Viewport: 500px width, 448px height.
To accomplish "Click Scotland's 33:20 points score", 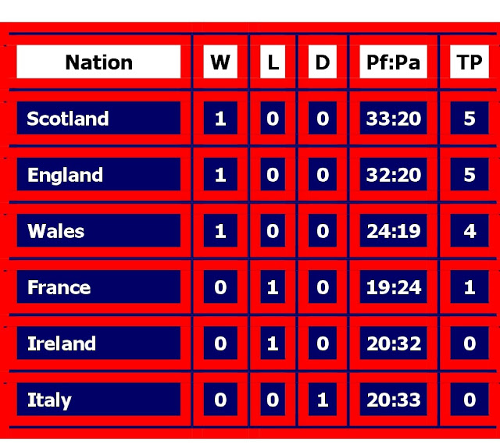I will 393,118.
